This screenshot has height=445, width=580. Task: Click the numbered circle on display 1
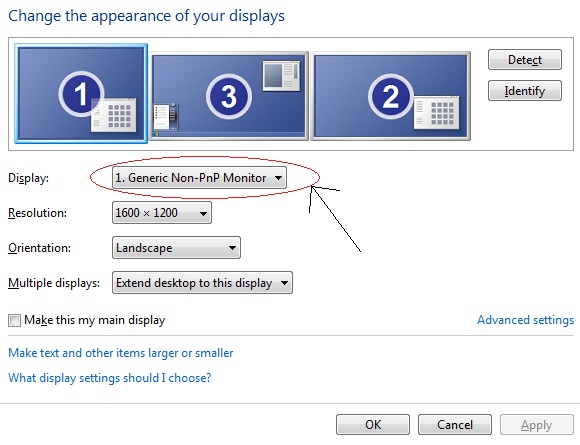[x=81, y=94]
